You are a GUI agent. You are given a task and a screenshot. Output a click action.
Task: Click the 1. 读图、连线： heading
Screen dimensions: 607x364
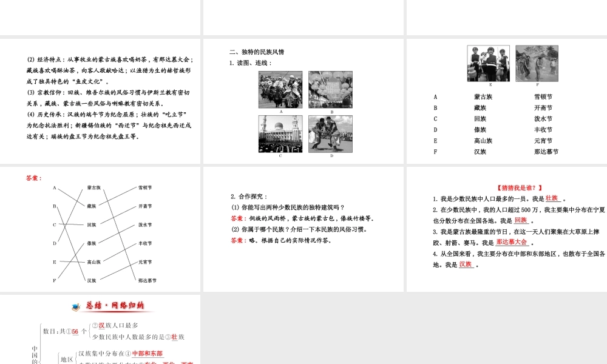(x=251, y=63)
